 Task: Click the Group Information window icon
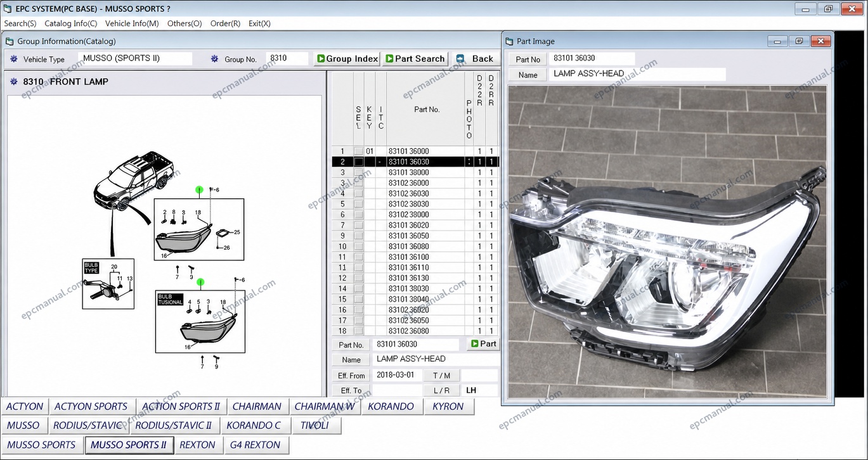[x=10, y=41]
